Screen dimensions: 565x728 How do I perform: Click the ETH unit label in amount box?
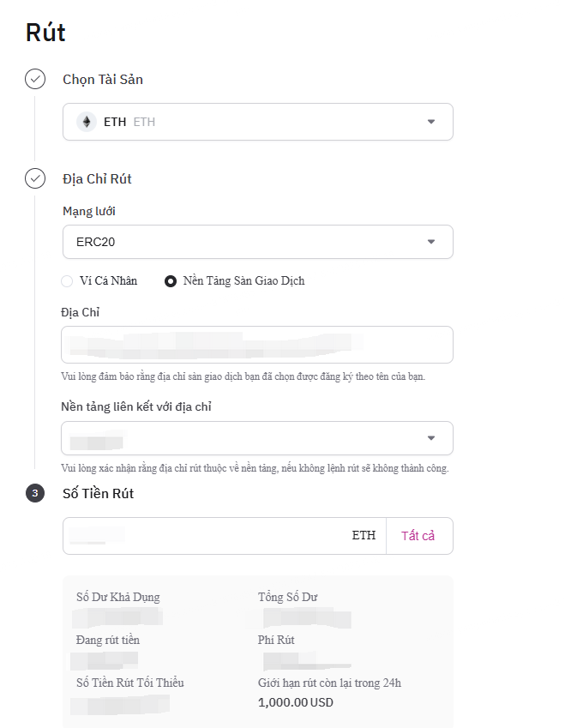364,536
